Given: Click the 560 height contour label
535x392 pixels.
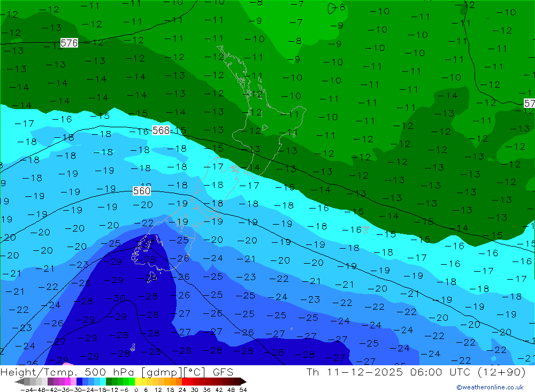Looking at the screenshot, I should [142, 191].
